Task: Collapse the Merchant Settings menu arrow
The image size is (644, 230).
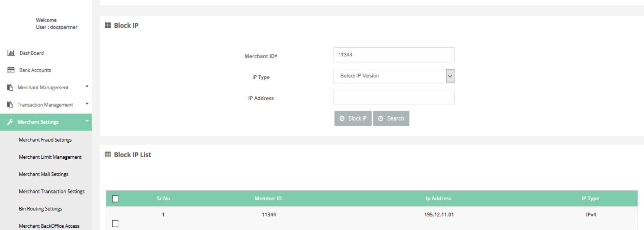Action: coord(87,121)
